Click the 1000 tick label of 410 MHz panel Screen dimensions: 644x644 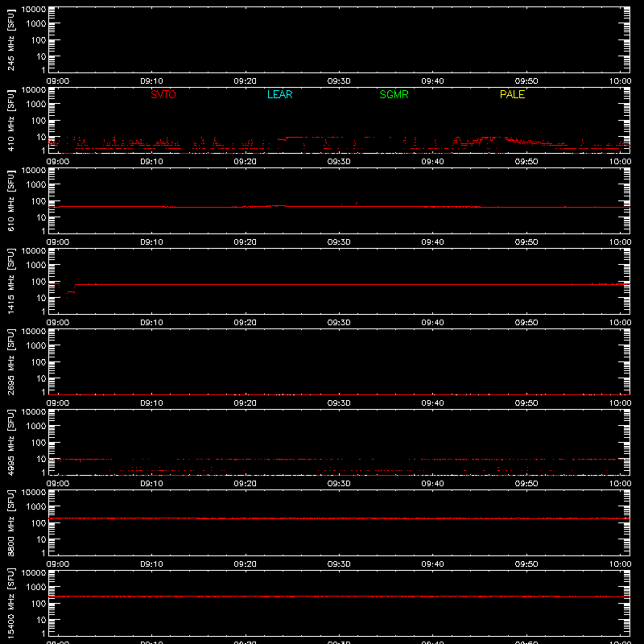36,105
